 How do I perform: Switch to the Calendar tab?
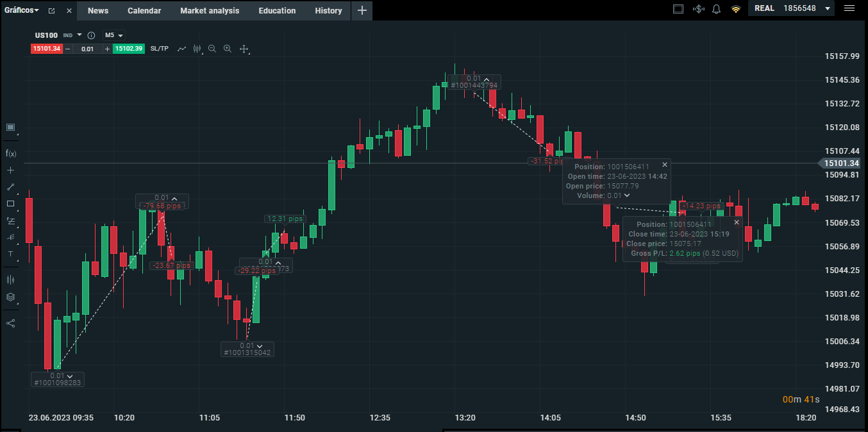[x=144, y=10]
